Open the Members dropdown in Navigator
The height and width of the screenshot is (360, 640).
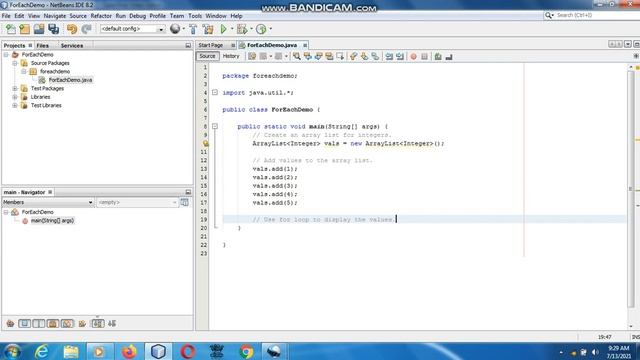pyautogui.click(x=48, y=202)
